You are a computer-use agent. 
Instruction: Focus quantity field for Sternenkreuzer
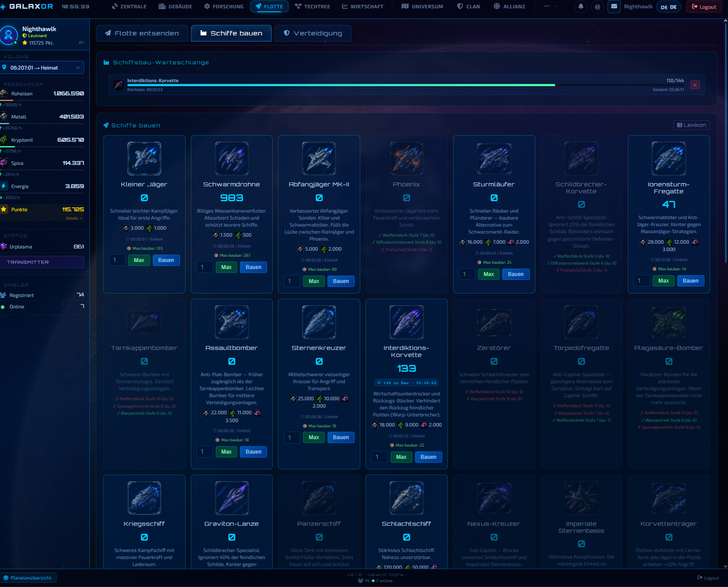pyautogui.click(x=292, y=437)
